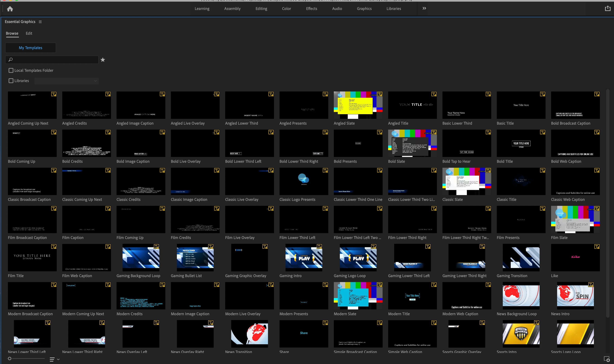Screen dimensions: 614x364
Task: Enable Local Templates Folder checkbox
Action: point(11,70)
